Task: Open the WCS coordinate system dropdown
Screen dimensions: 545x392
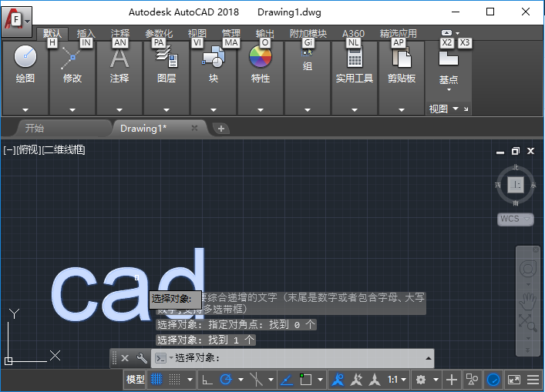Action: (x=515, y=219)
